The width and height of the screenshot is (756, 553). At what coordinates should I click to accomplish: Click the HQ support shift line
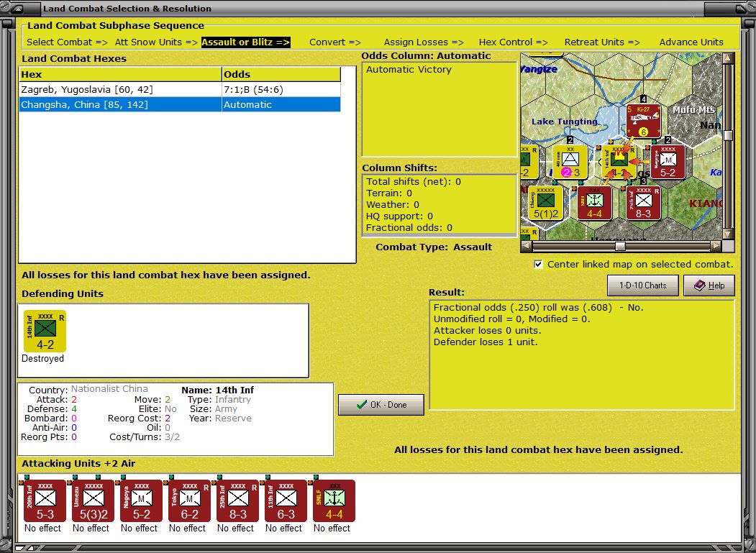tap(399, 216)
